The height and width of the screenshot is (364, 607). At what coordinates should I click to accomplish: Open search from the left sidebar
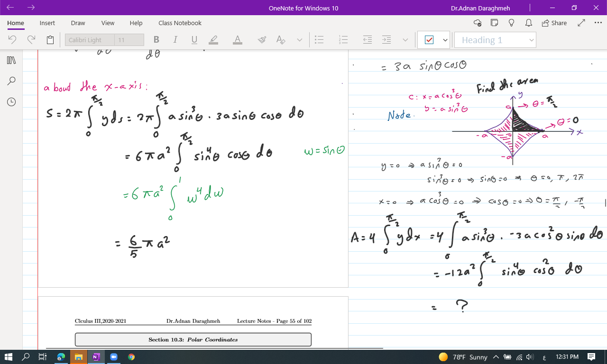[11, 81]
